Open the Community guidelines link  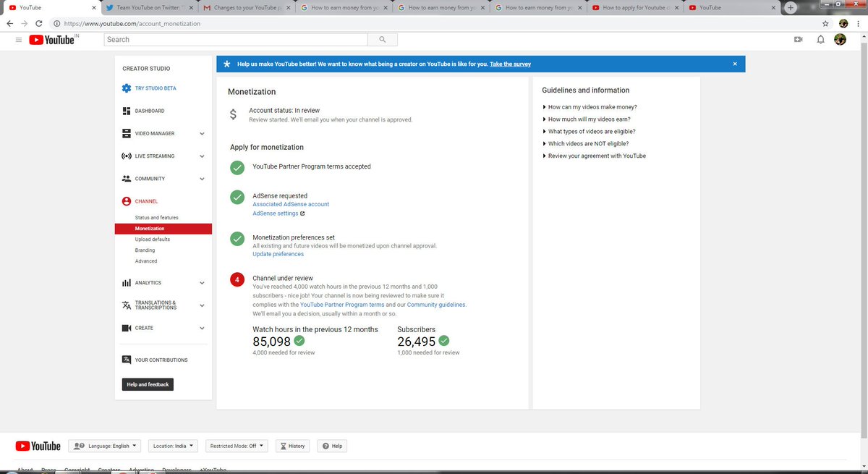point(436,305)
